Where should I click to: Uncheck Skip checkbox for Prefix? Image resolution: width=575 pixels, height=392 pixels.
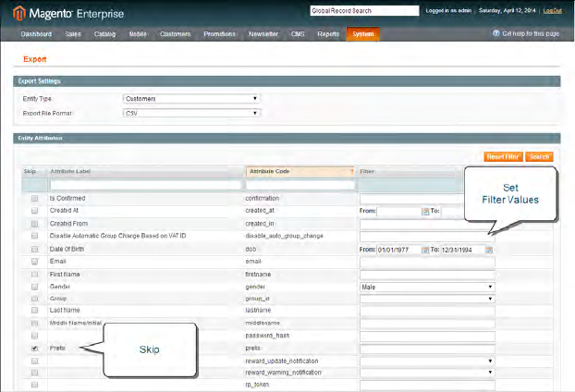point(34,349)
